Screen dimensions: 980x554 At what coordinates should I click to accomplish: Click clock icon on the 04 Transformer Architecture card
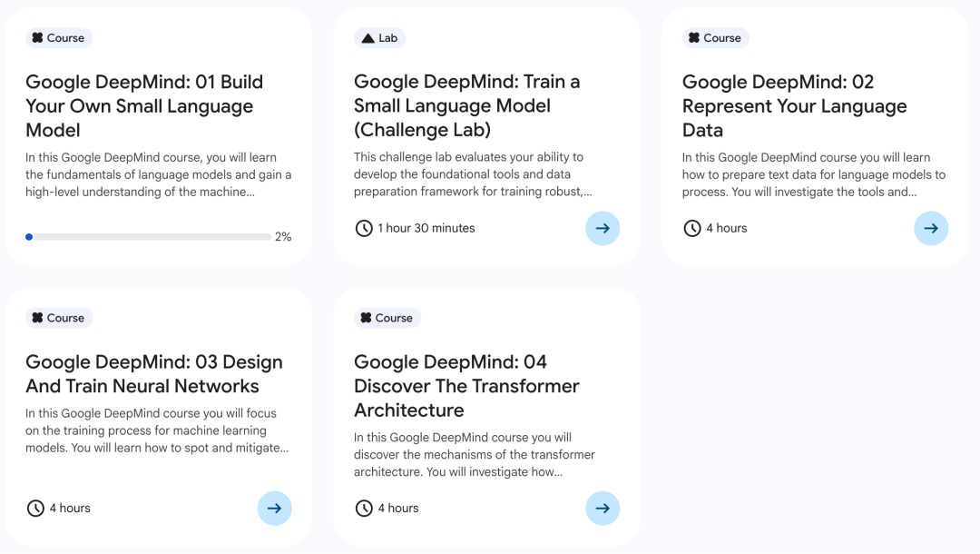(364, 509)
